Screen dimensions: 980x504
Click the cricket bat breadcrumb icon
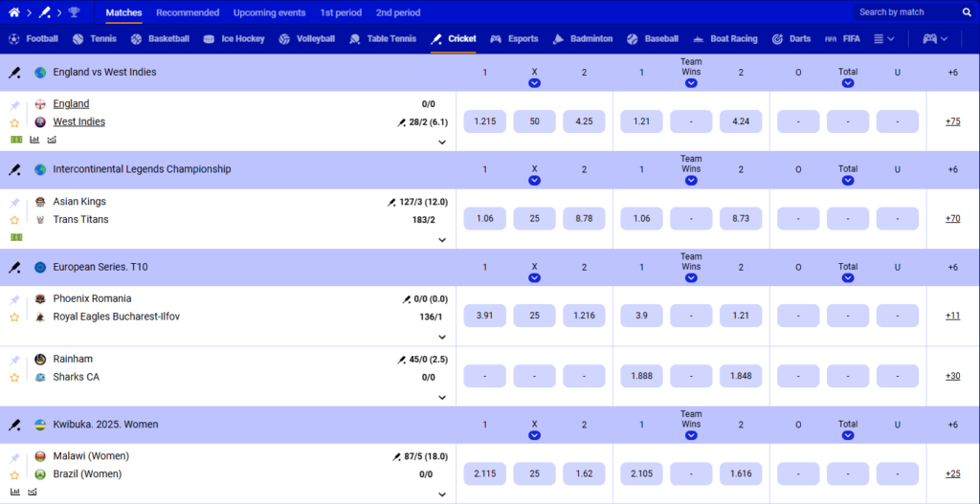tap(44, 11)
